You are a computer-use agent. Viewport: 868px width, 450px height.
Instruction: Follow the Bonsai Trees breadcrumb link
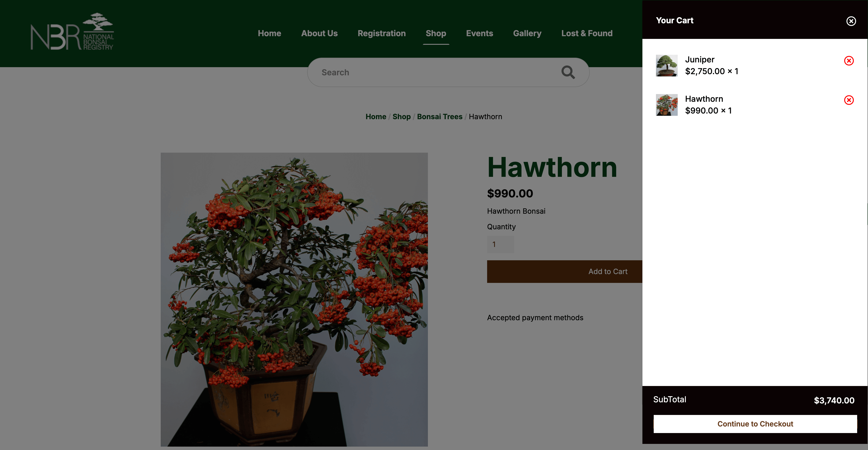439,117
